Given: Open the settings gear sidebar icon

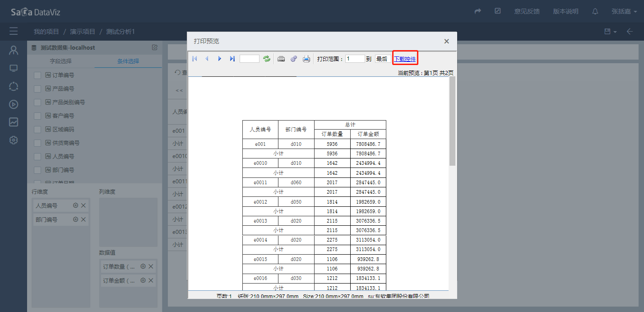Looking at the screenshot, I should 14,140.
